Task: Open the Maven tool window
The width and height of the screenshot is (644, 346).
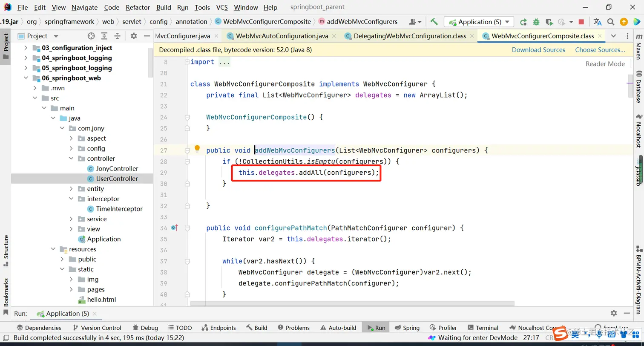Action: coord(638,48)
